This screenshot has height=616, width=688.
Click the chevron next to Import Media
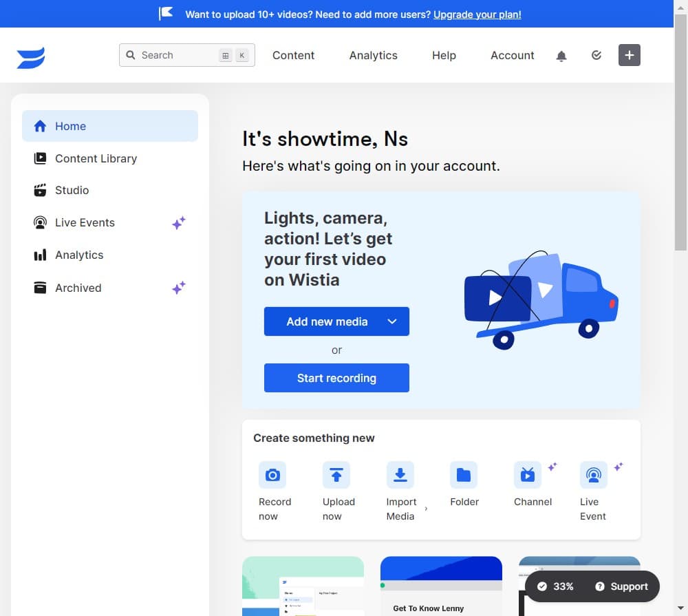click(426, 508)
